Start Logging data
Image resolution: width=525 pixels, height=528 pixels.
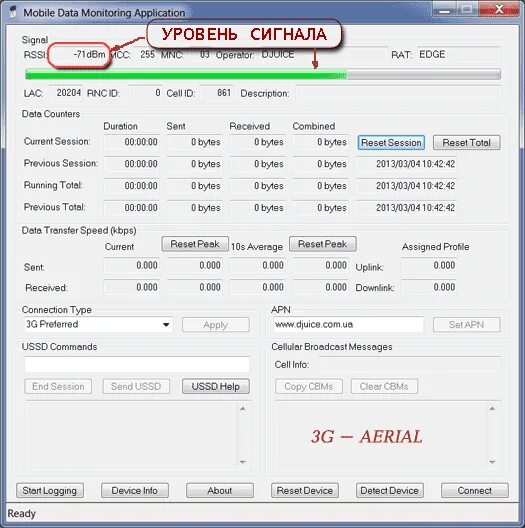pyautogui.click(x=50, y=491)
